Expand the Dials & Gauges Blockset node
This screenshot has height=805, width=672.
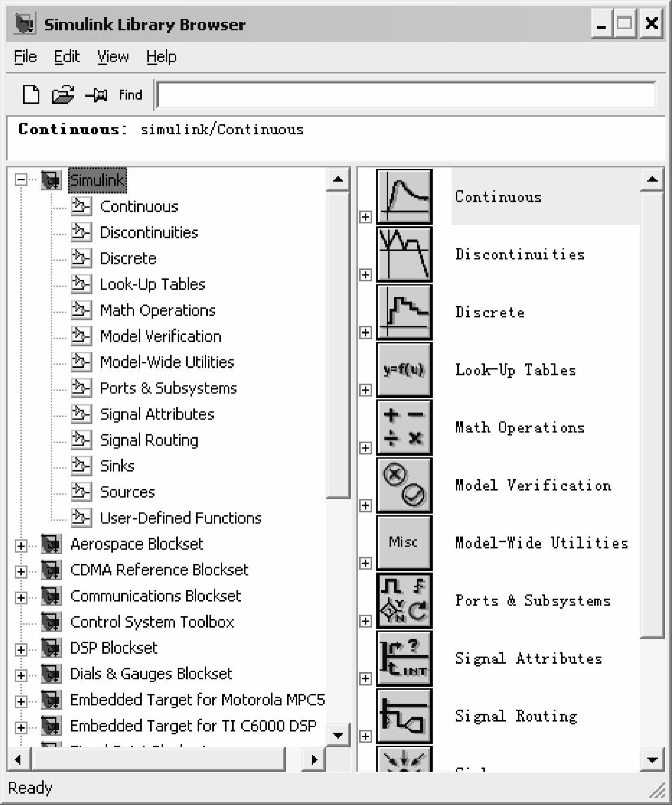pyautogui.click(x=20, y=675)
